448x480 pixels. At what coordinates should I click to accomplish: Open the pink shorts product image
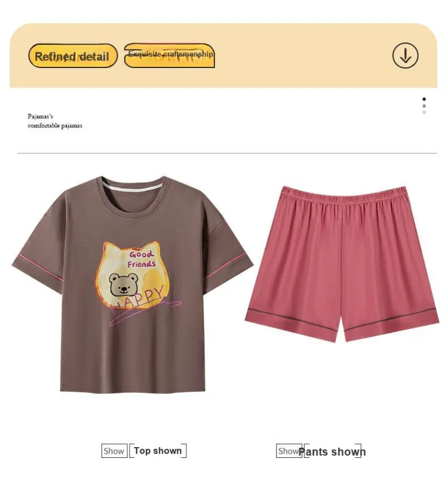click(x=342, y=263)
